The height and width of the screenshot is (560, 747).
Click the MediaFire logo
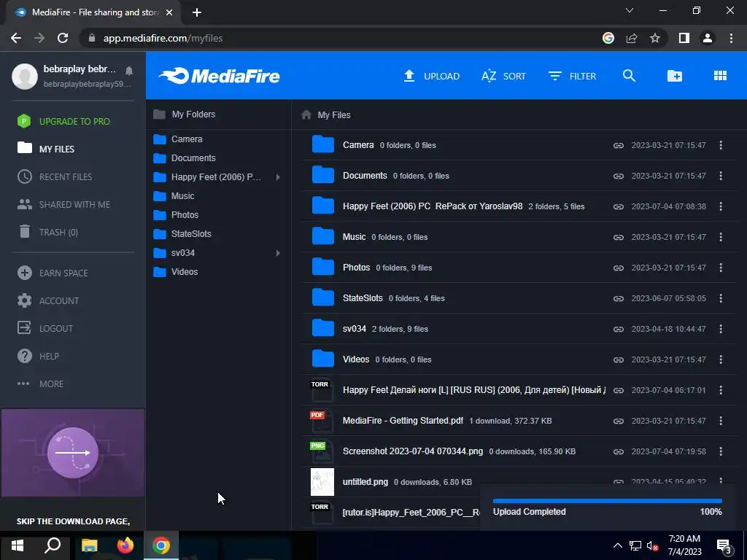pos(219,76)
